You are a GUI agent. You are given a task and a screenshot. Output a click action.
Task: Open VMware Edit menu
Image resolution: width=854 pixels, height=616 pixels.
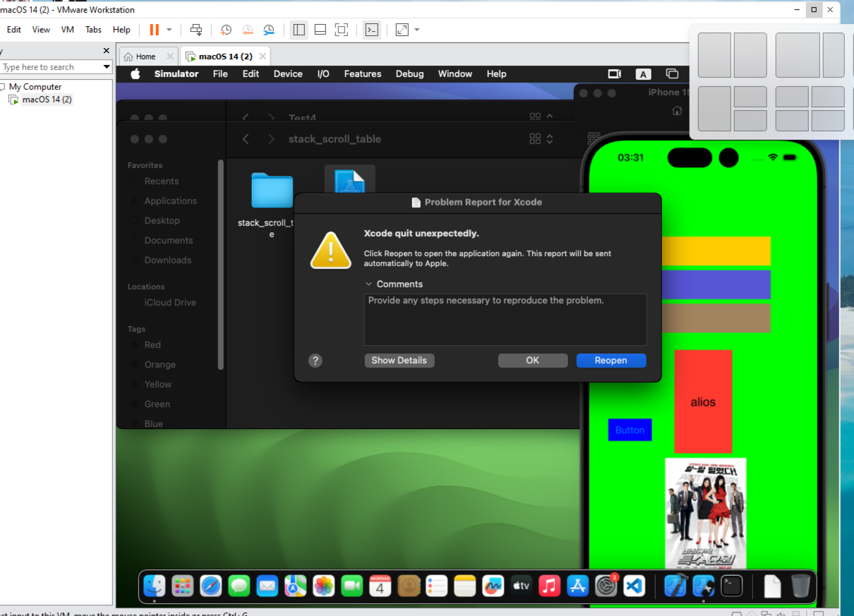[x=14, y=30]
